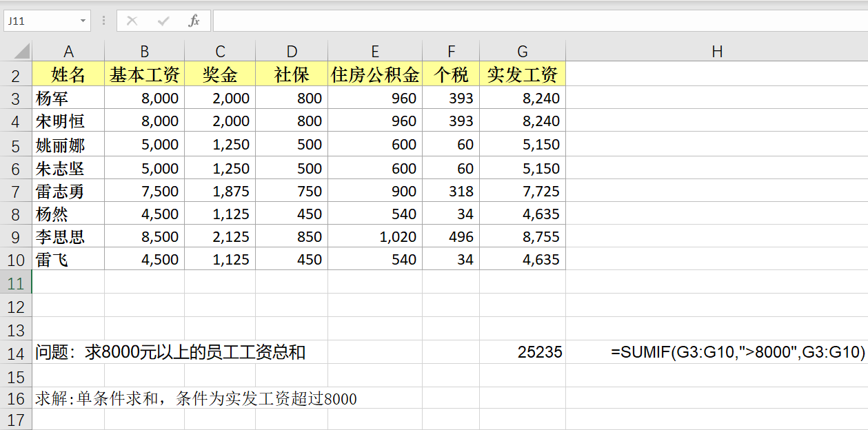The image size is (868, 430).
Task: Click the name cell 姚丽娜
Action: click(x=68, y=145)
